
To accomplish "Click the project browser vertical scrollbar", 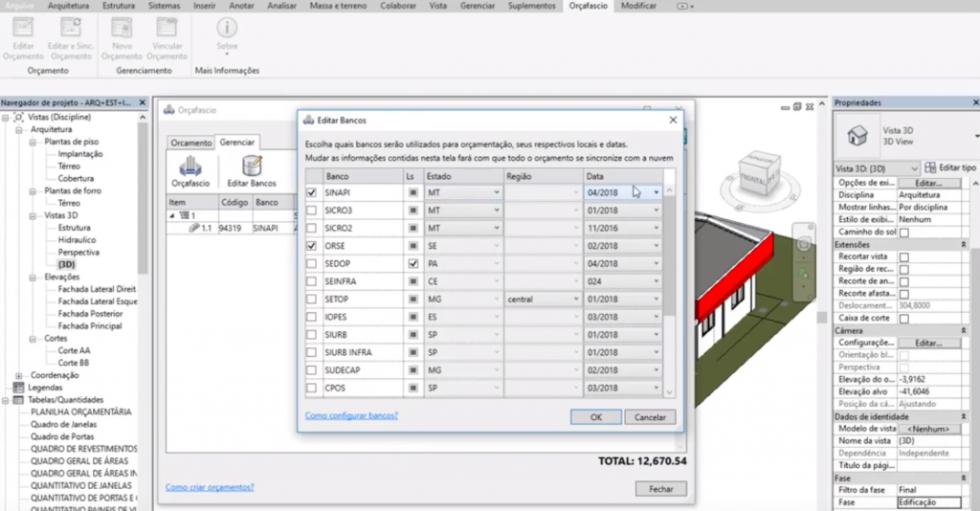I will click(143, 200).
